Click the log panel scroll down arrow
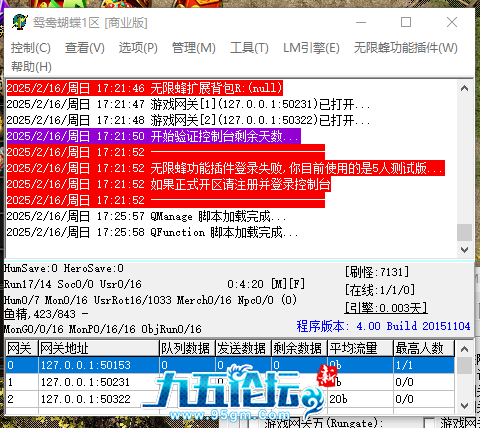This screenshot has height=428, width=480. click(464, 249)
